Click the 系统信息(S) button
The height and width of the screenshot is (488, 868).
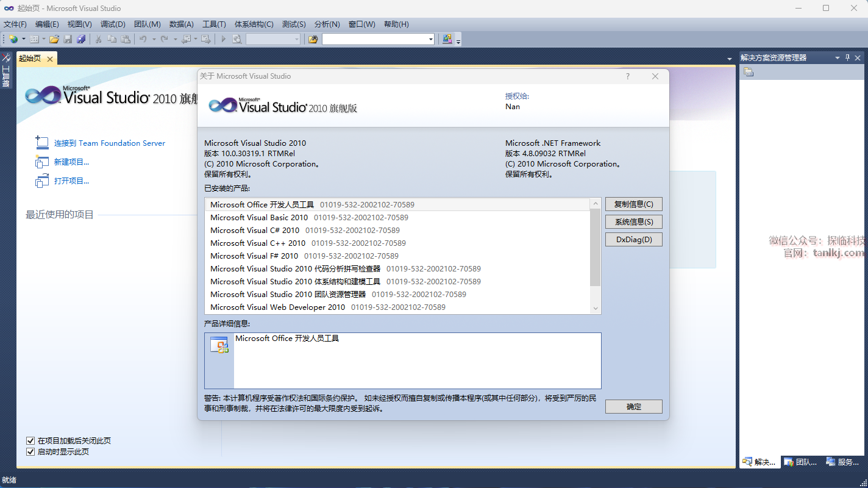(634, 222)
